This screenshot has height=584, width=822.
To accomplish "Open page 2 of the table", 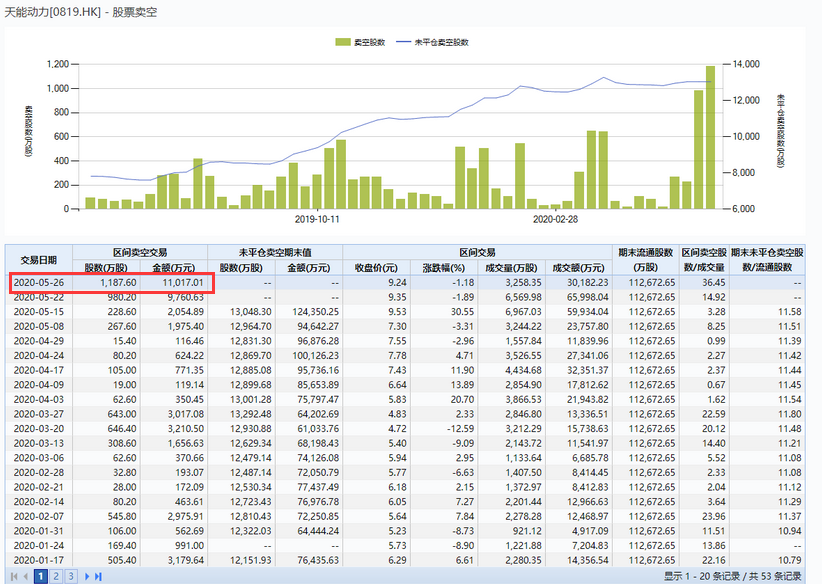I will click(x=56, y=576).
